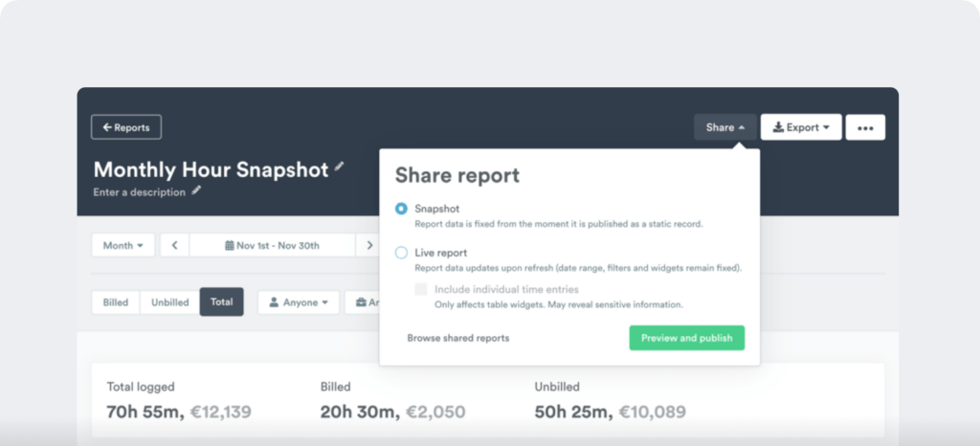
Task: Go to previous month arrow
Action: [x=175, y=245]
